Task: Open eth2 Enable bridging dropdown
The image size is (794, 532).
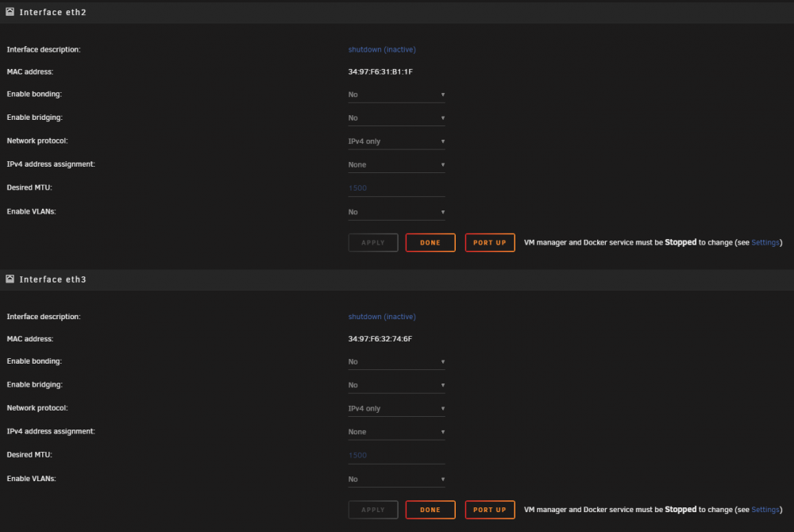Action: coord(396,118)
